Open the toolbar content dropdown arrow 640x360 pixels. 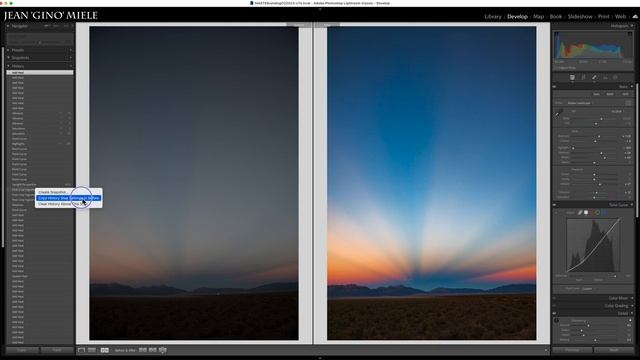coord(546,350)
